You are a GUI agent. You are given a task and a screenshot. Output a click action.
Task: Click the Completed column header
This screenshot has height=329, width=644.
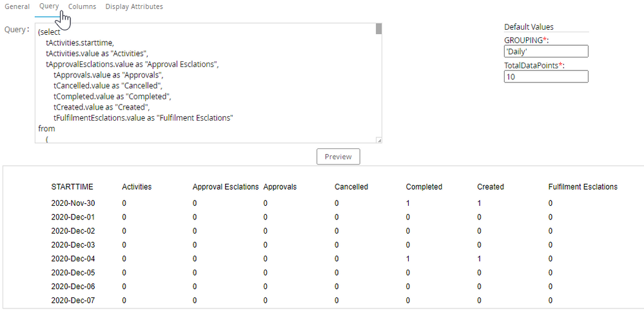pyautogui.click(x=424, y=187)
